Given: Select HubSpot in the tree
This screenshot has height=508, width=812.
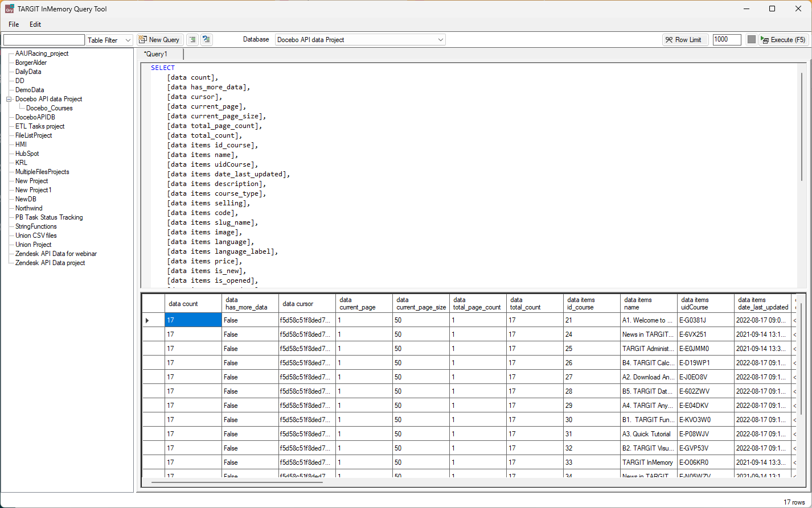Looking at the screenshot, I should pos(27,154).
